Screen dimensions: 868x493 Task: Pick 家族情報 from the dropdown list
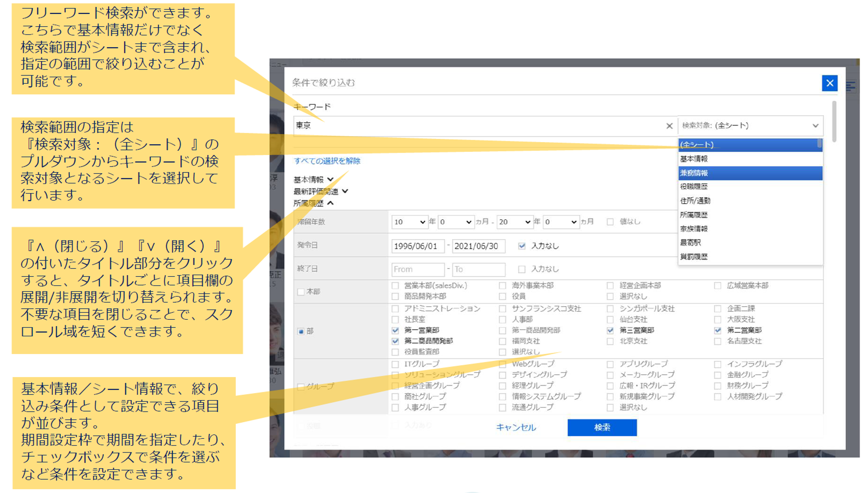pyautogui.click(x=750, y=229)
